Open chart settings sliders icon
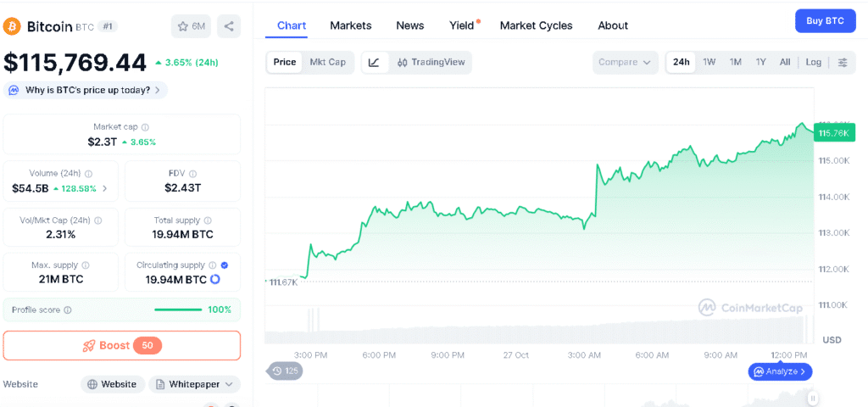868x407 pixels. 843,62
